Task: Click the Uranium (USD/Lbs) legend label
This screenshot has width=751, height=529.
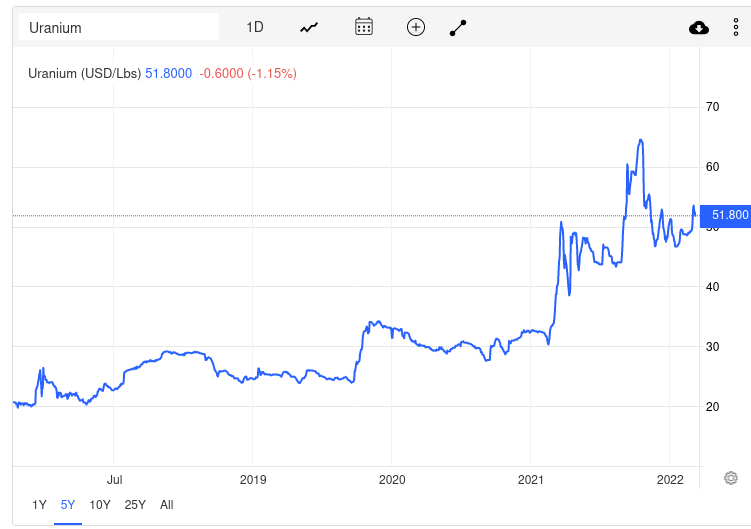Action: (x=85, y=73)
